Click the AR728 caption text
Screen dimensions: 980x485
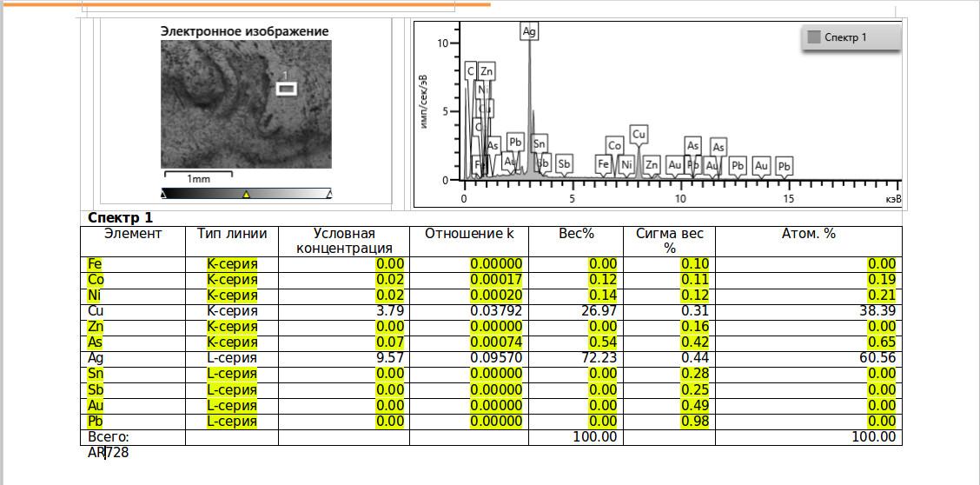108,453
